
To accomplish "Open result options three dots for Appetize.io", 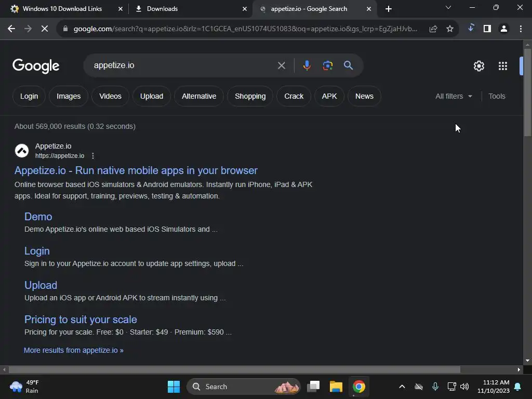I will point(93,156).
